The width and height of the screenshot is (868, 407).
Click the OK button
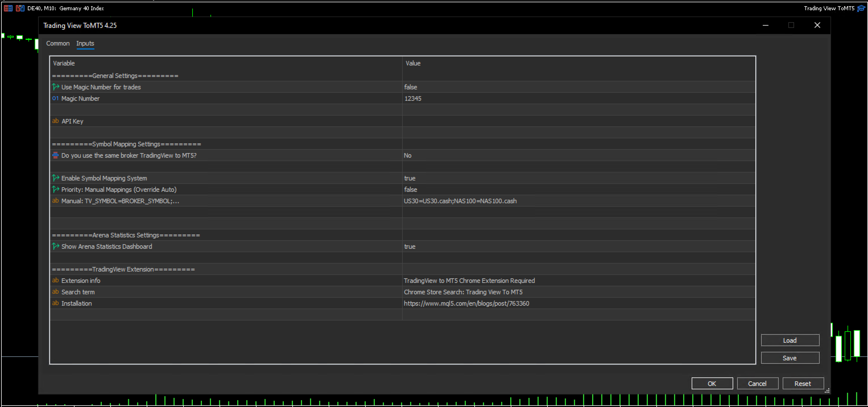712,384
